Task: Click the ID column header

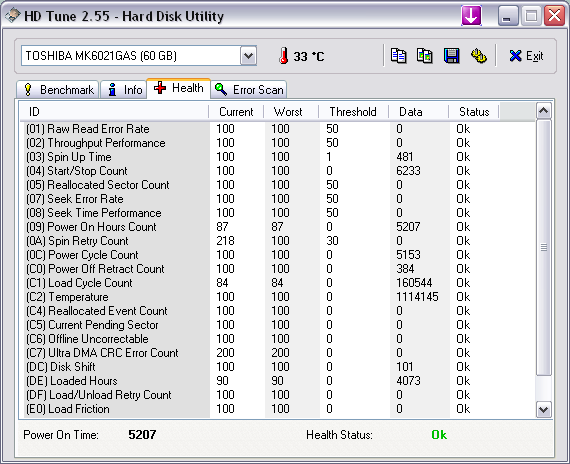Action: point(114,112)
